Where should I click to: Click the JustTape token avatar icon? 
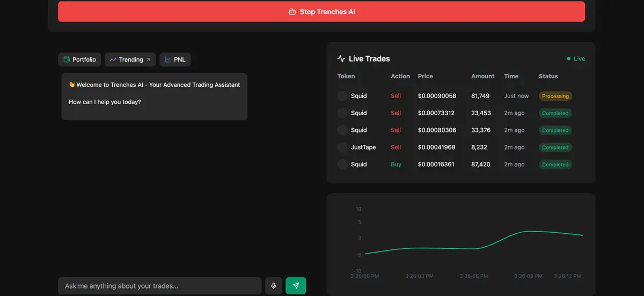[x=342, y=147]
